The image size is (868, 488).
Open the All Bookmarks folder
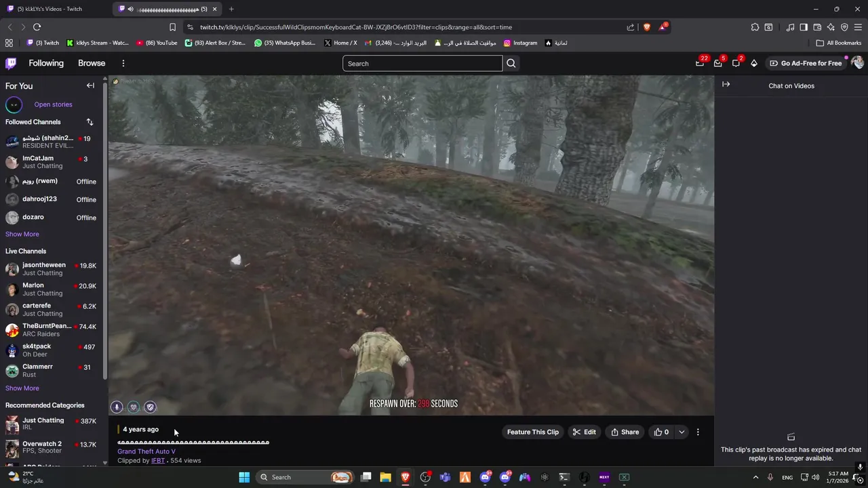(x=839, y=43)
